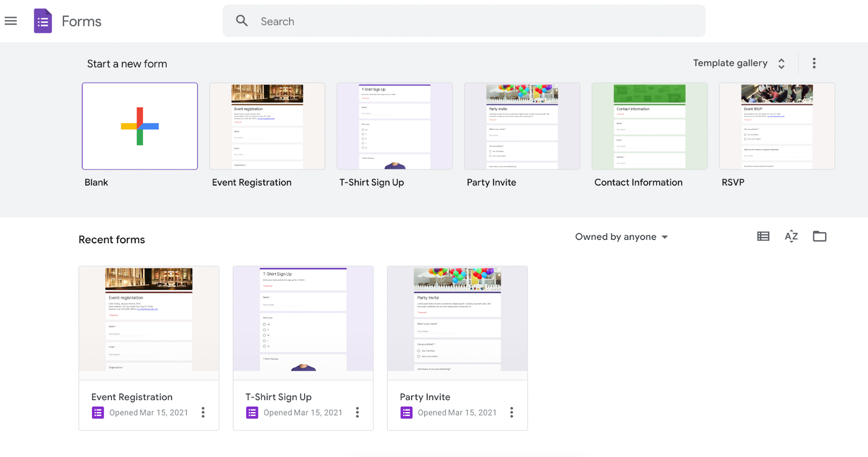Expand the Template gallery
This screenshot has height=457, width=868.
click(x=739, y=63)
